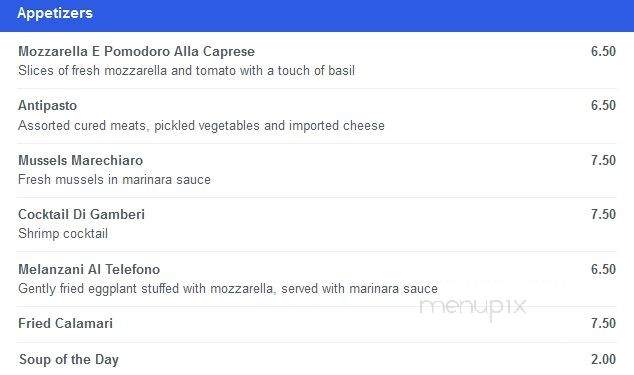Click the 'Gently fried eggplant' description line
Viewport: 634px width, 375px height.
click(x=228, y=289)
